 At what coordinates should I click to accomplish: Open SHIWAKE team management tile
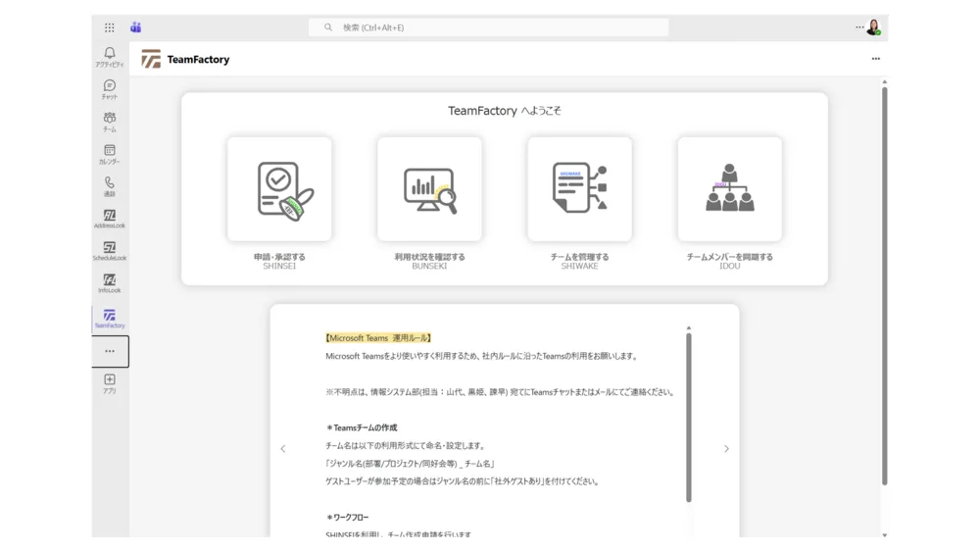click(x=579, y=189)
